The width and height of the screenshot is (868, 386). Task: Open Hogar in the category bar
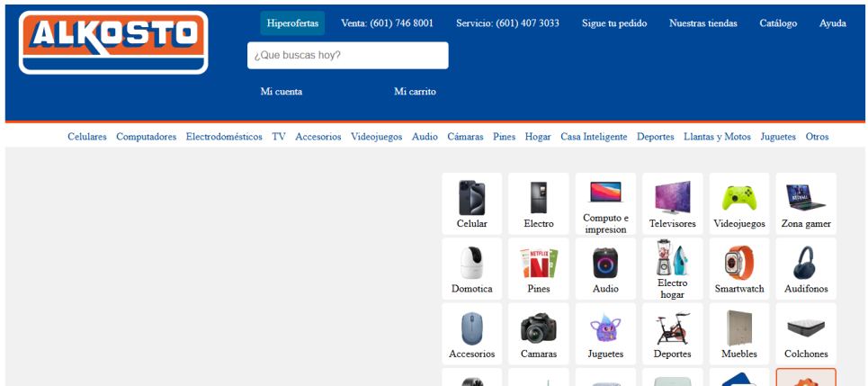pos(538,137)
